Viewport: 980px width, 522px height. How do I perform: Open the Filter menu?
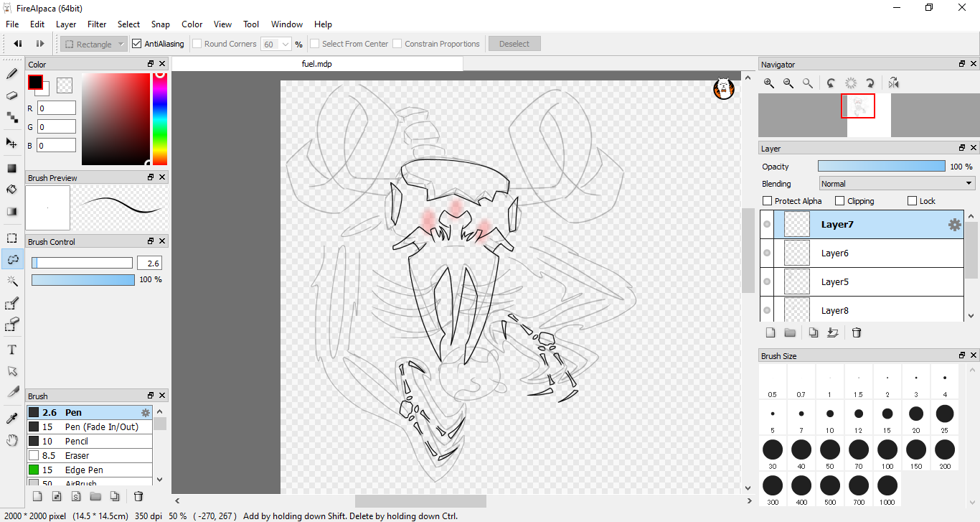[97, 24]
